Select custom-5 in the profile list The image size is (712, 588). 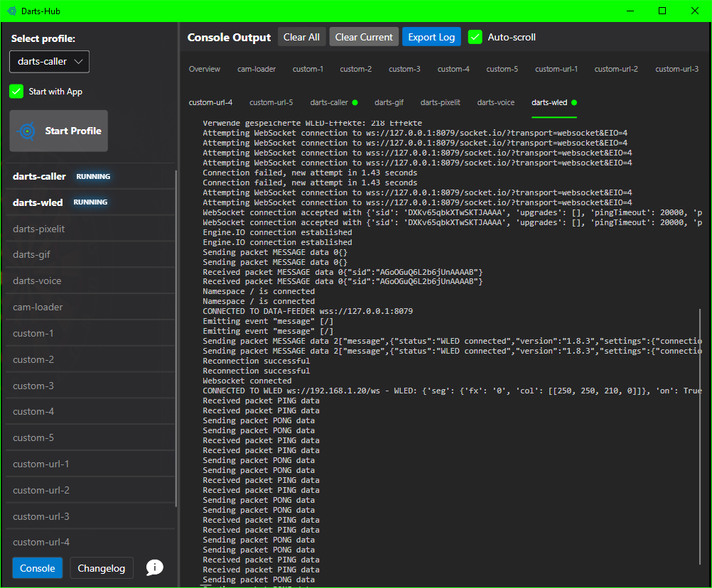pos(90,438)
